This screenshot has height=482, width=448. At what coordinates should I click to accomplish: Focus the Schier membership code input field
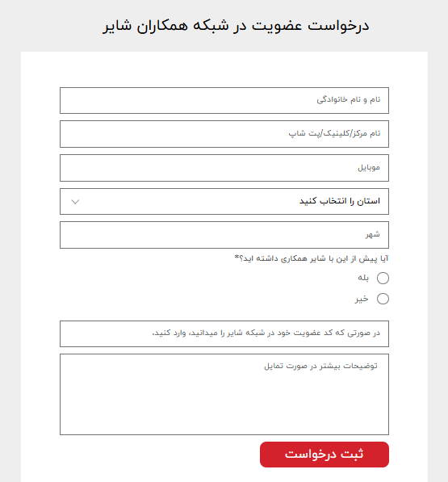coord(224,333)
